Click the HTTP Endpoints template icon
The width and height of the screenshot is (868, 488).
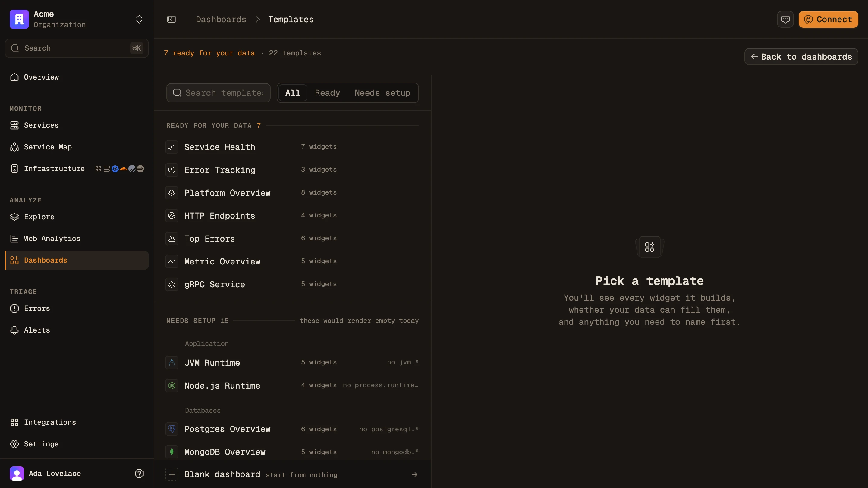[172, 216]
